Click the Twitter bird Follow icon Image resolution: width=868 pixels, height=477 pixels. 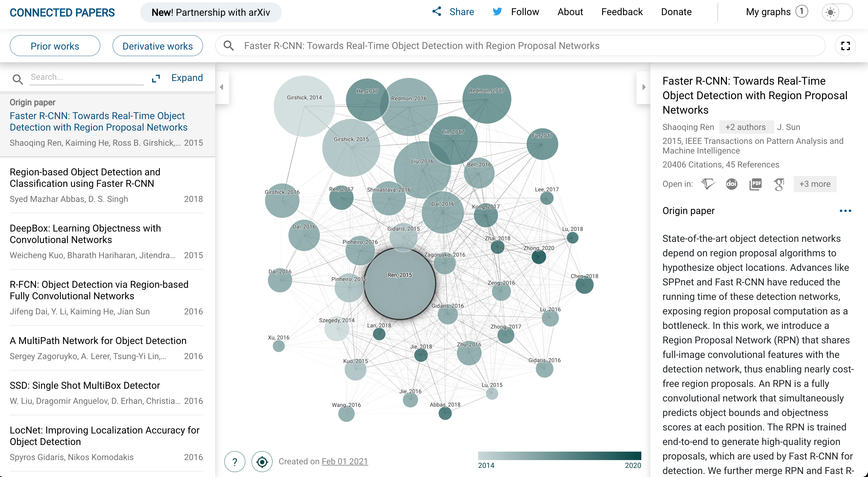[x=497, y=12]
